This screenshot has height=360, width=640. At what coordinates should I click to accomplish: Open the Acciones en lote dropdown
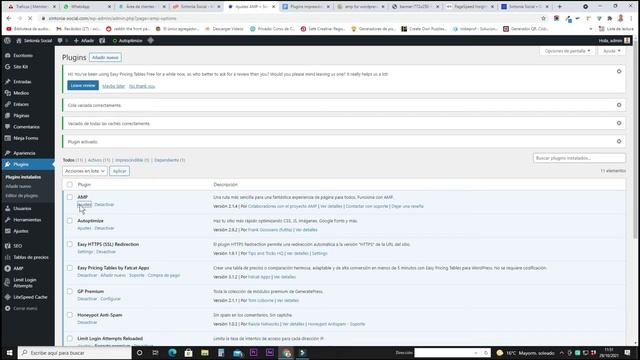(x=85, y=171)
